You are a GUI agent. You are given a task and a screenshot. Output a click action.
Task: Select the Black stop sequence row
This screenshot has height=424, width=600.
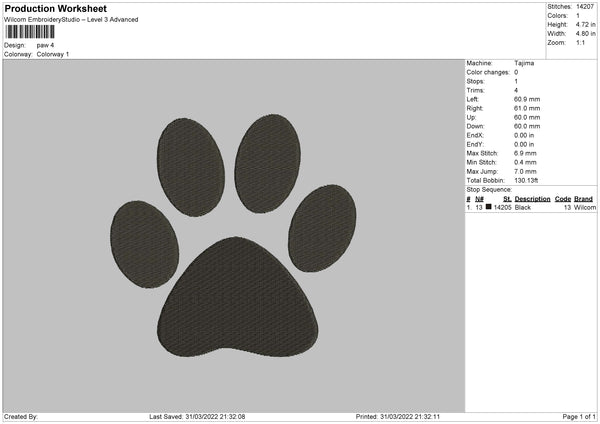coord(530,208)
